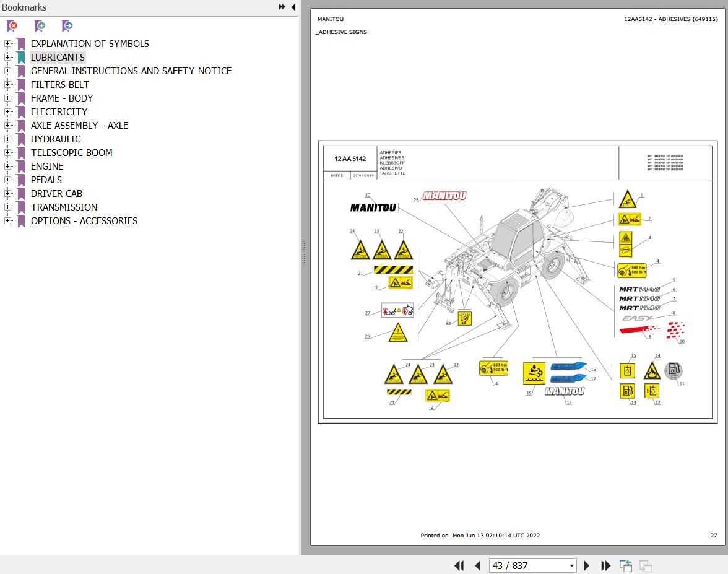Click the MRT 1440 decal label in diagram
Screen dimensions: 728x574
pyautogui.click(x=639, y=289)
